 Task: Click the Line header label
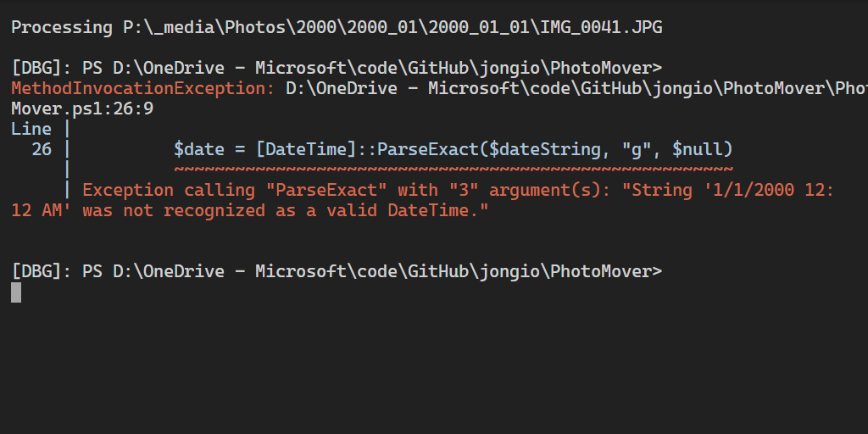pyautogui.click(x=31, y=129)
